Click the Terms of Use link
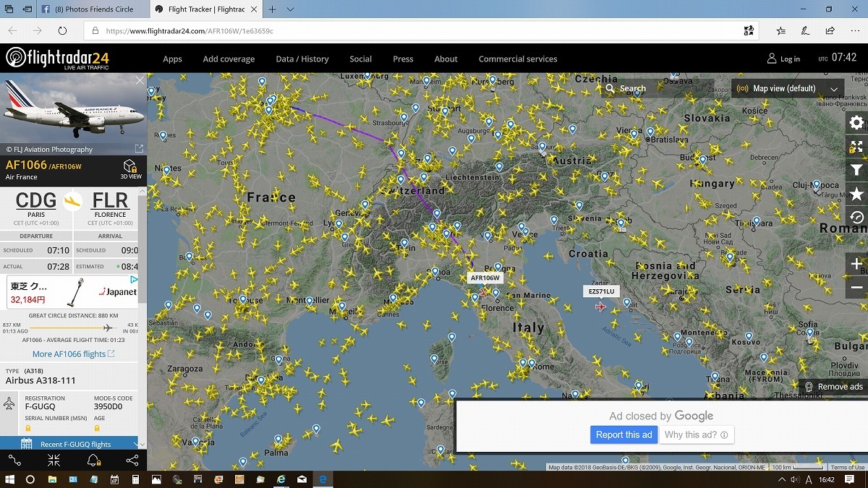868x488 pixels. coord(848,468)
